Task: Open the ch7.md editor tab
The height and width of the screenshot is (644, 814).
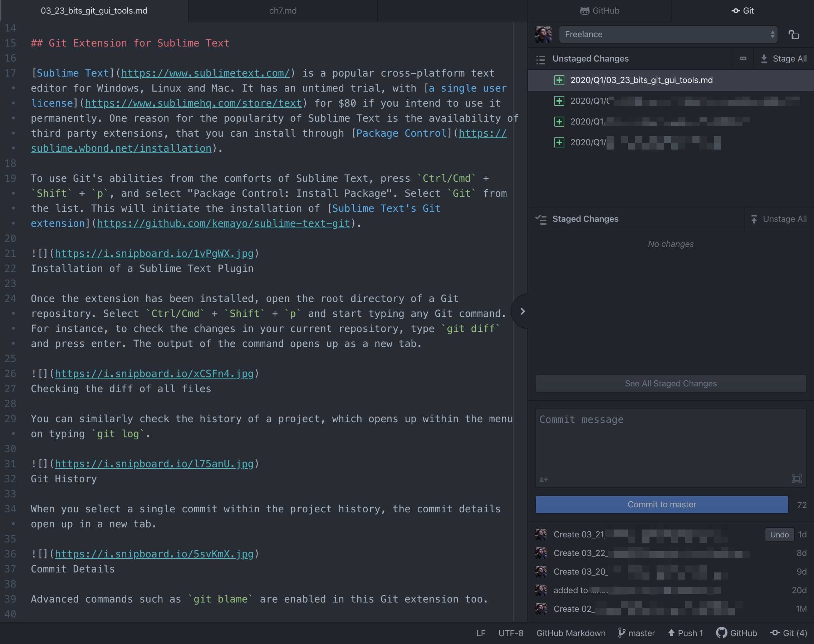Action: 283,11
